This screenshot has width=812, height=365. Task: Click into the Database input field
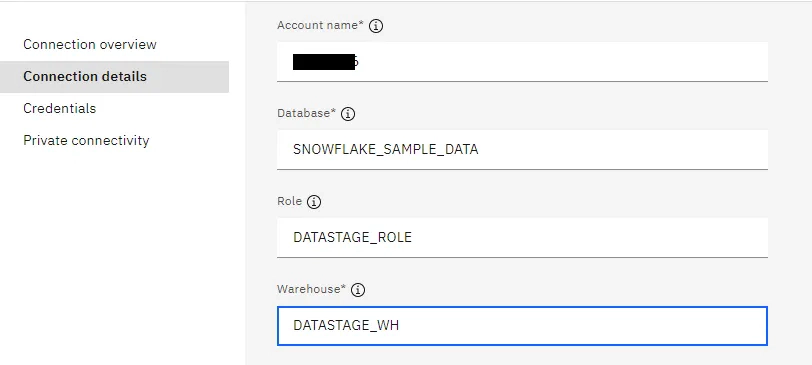point(522,150)
